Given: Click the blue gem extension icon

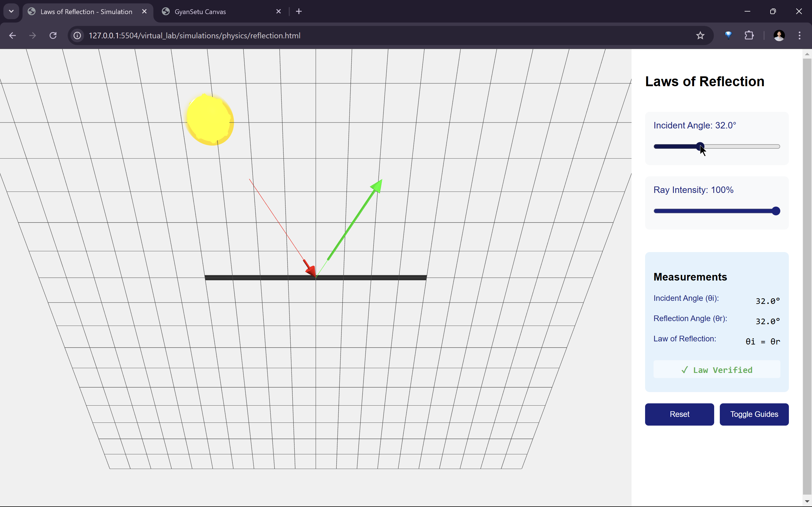Looking at the screenshot, I should (728, 35).
